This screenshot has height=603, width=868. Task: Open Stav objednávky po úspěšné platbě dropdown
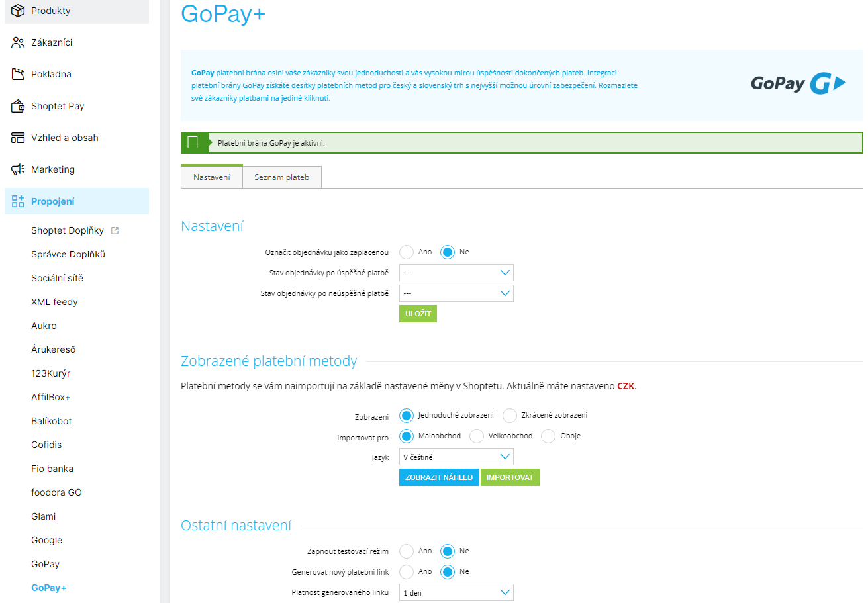(456, 273)
